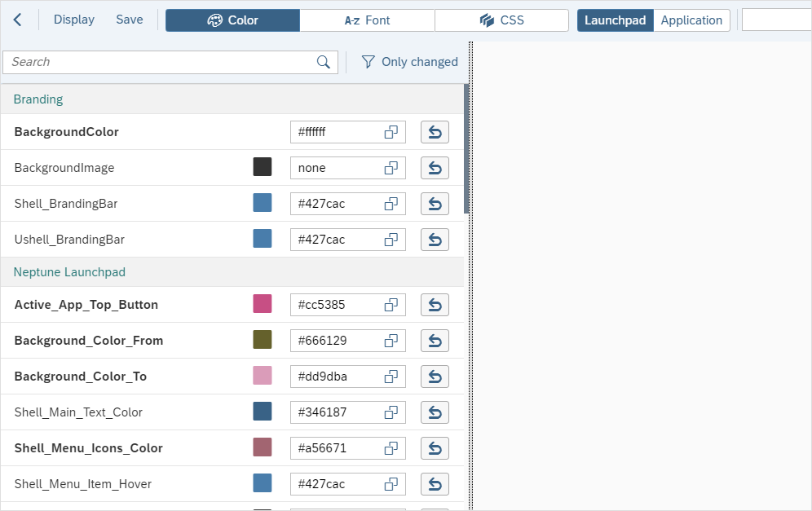Save the theme changes
The width and height of the screenshot is (812, 511).
130,20
